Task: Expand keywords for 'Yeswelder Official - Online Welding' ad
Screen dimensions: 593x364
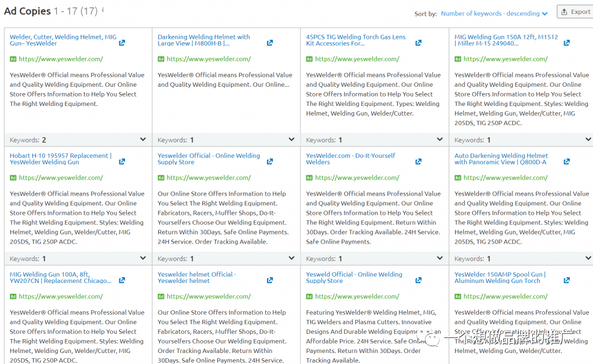Action: pos(291,258)
